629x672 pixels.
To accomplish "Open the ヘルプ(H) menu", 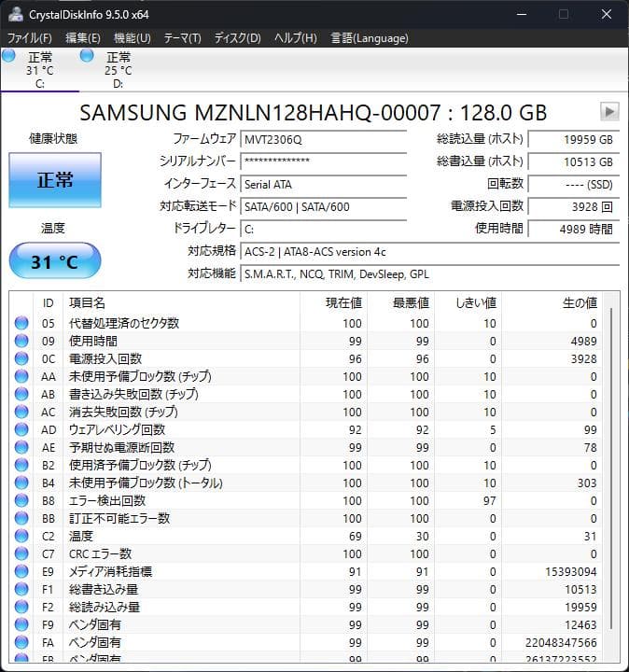I will click(x=296, y=38).
